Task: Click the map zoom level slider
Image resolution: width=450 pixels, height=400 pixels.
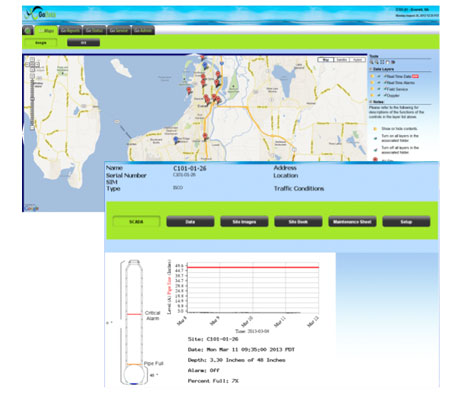Action: tap(32, 103)
